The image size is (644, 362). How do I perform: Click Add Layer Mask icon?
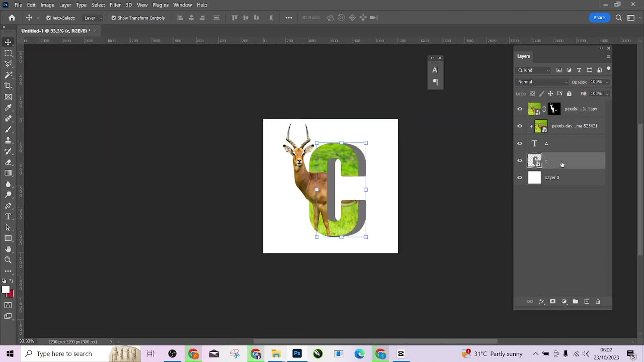[x=553, y=301]
